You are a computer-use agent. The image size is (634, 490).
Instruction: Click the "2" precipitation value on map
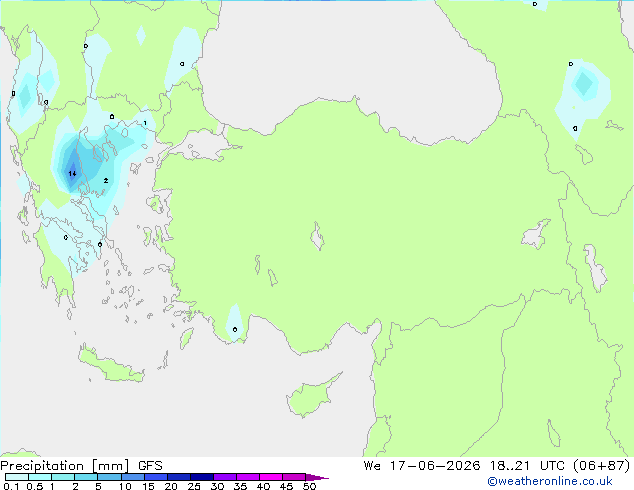pos(106,180)
